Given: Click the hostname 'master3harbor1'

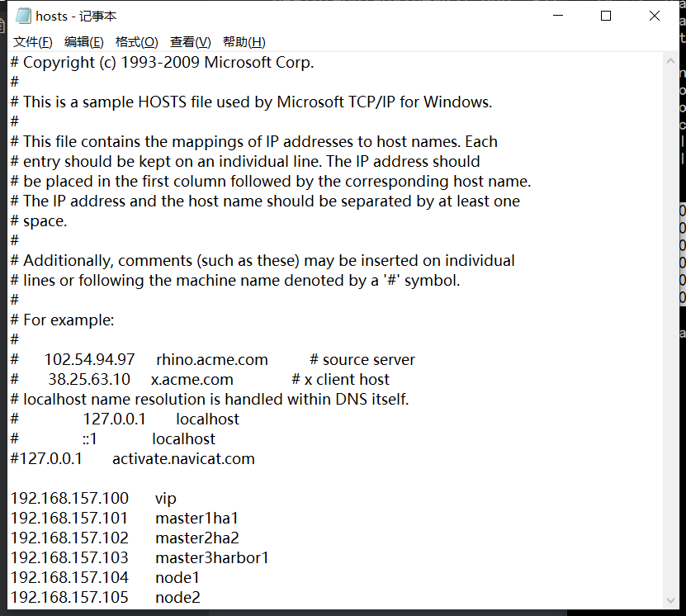Looking at the screenshot, I should pos(212,558).
